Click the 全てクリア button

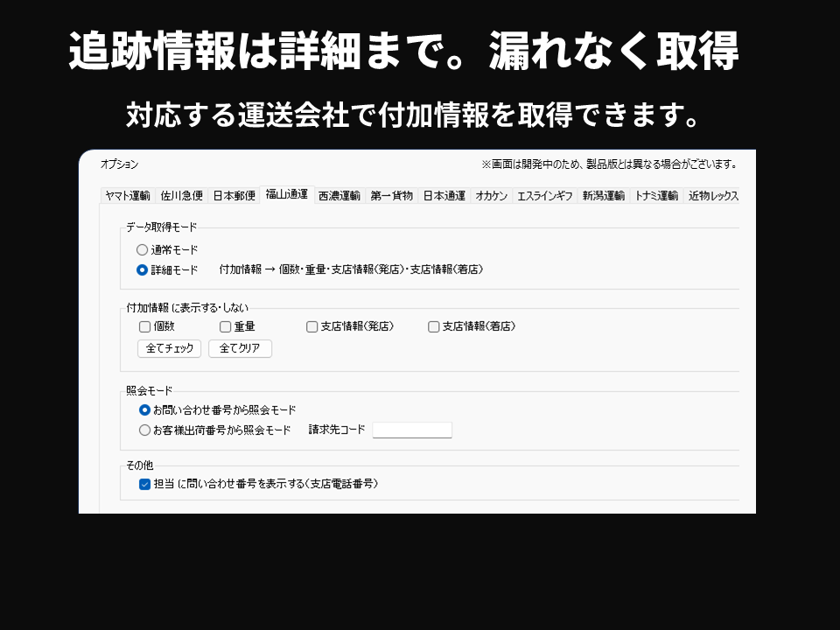(x=240, y=348)
